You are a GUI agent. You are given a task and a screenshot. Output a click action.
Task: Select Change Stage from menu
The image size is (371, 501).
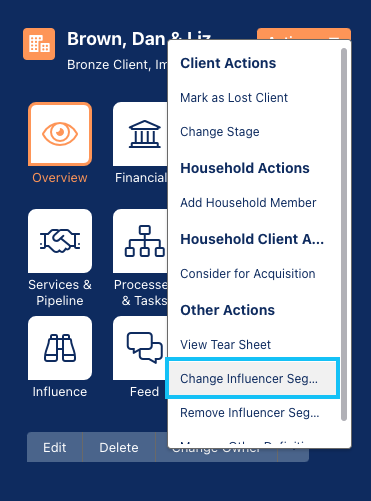[x=220, y=132]
